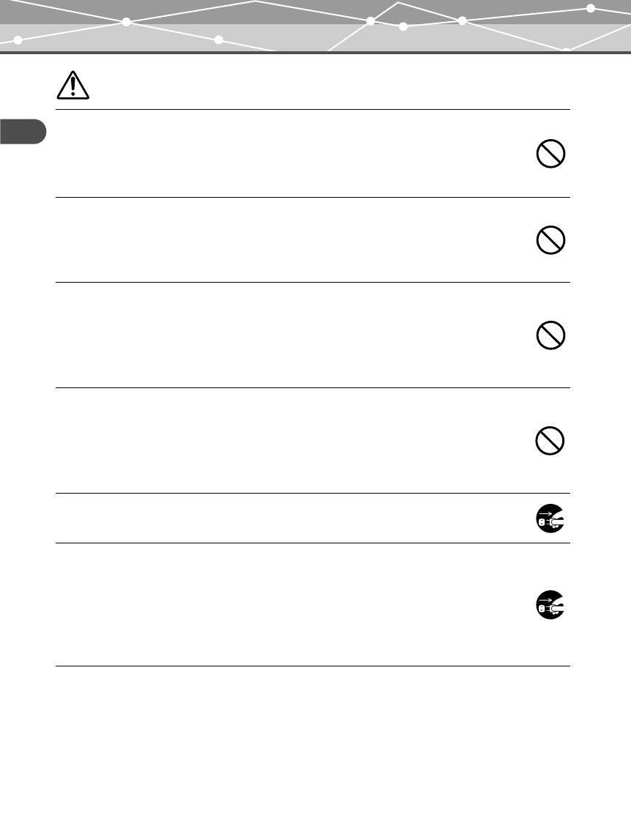Select the dark border line under the header banner
This screenshot has width=631, height=840.
pos(315,53)
